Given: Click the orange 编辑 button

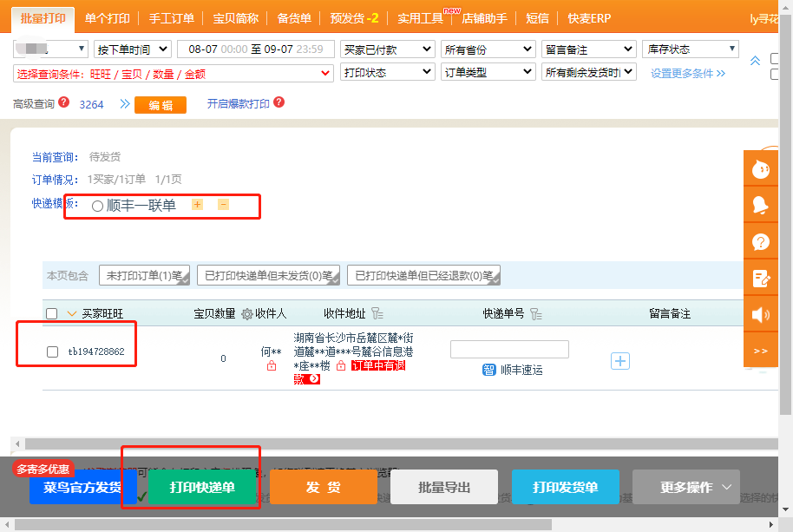Looking at the screenshot, I should point(161,105).
